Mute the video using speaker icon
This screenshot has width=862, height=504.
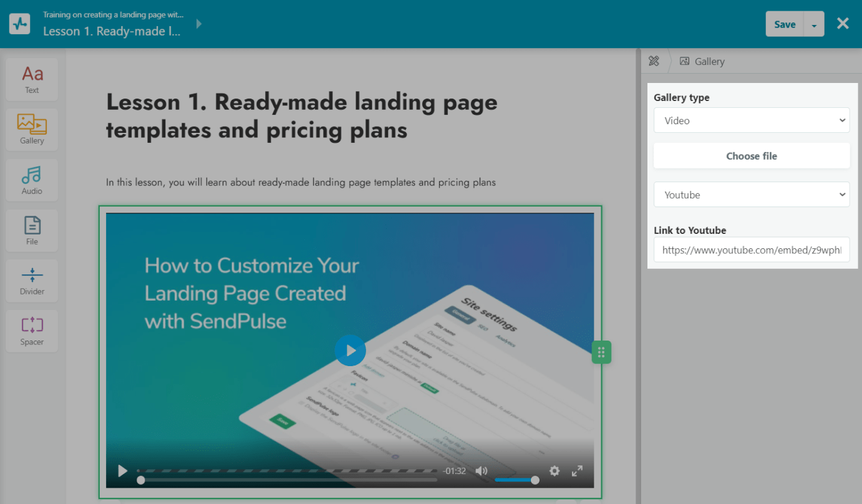(x=481, y=471)
